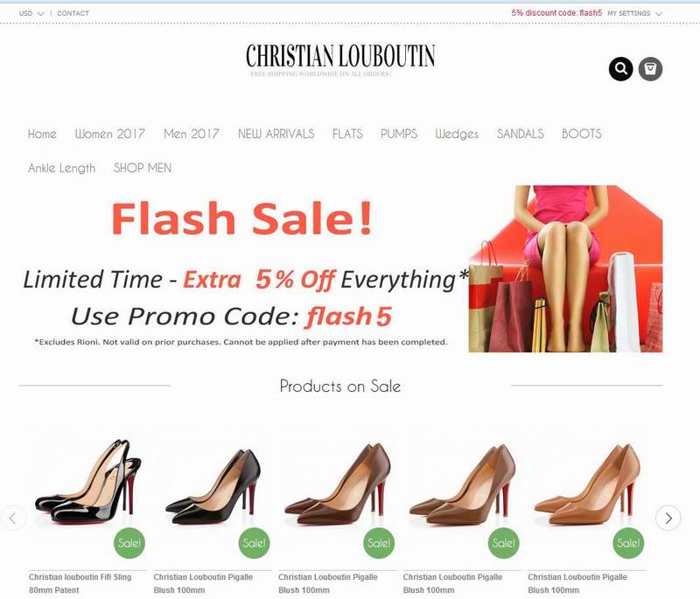Click the Sale badge on the last tan Pigalle pump
Viewport: 700px width, 599px height.
pyautogui.click(x=628, y=543)
